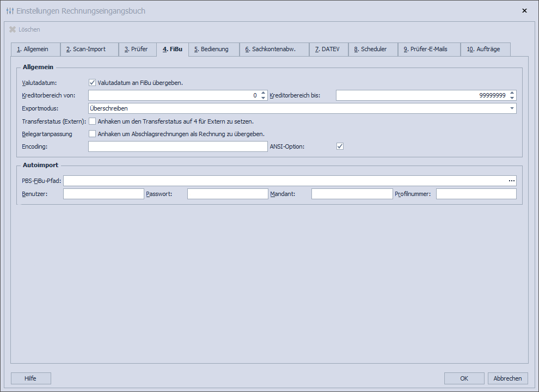Uncheck the ANSI-Option checkbox
This screenshot has width=539, height=392.
(340, 146)
